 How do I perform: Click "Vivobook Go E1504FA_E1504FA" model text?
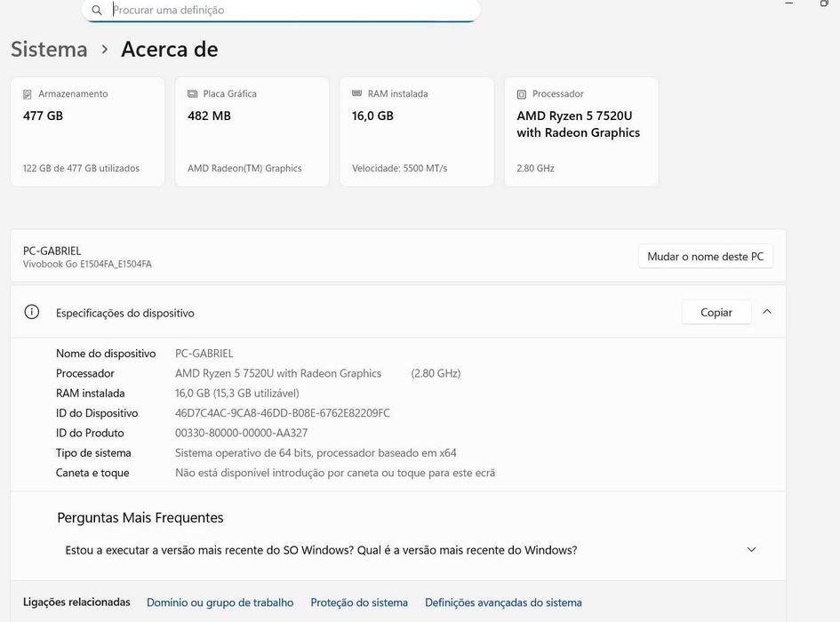(x=87, y=264)
